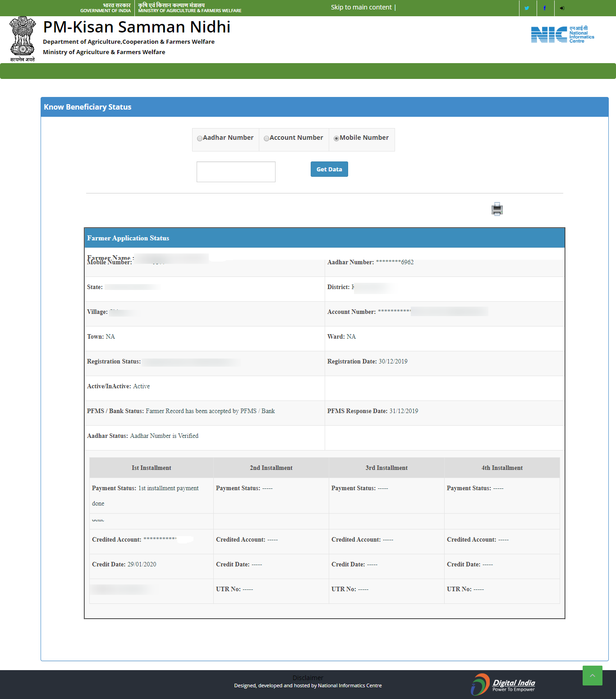Open the Twitter icon in header
The height and width of the screenshot is (699, 616).
(x=527, y=8)
